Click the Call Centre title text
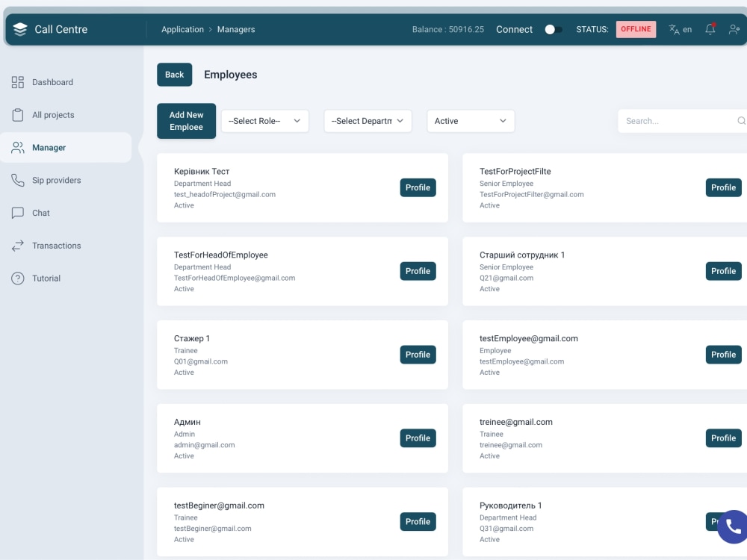 pyautogui.click(x=61, y=30)
